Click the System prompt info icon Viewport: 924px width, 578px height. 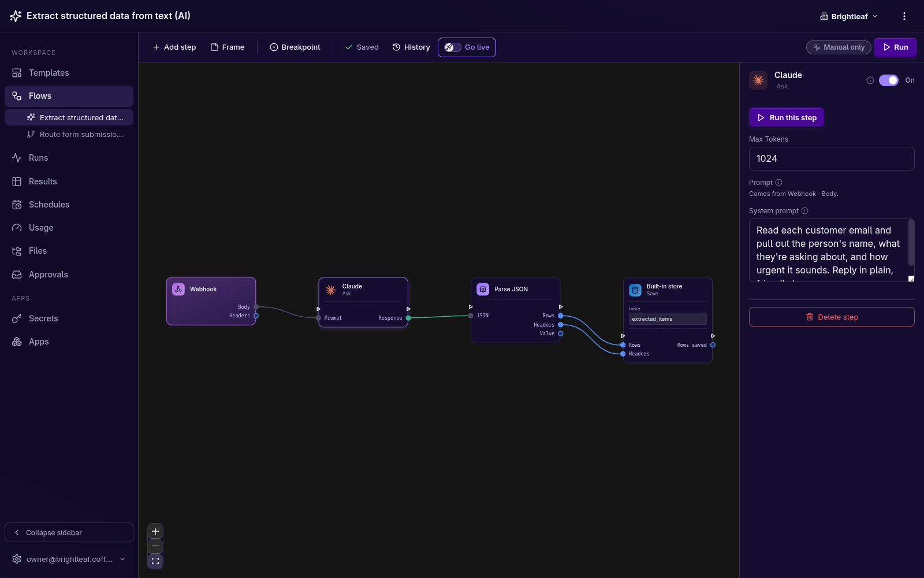point(805,211)
